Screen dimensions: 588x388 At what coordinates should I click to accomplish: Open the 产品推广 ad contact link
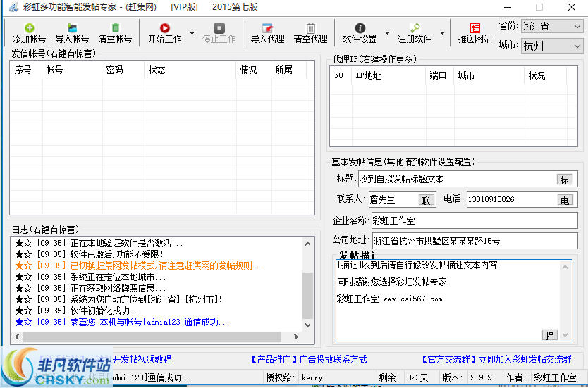click(307, 360)
